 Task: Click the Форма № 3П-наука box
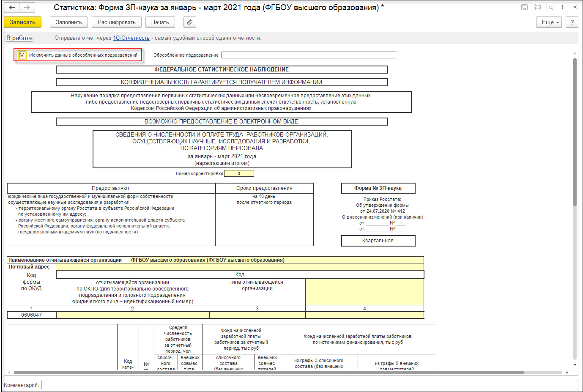(x=378, y=188)
